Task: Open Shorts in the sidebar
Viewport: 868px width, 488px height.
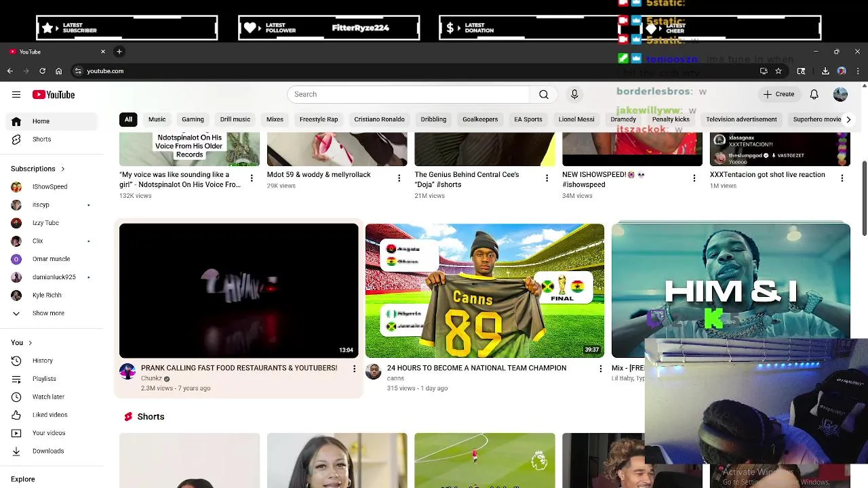Action: 52,139
